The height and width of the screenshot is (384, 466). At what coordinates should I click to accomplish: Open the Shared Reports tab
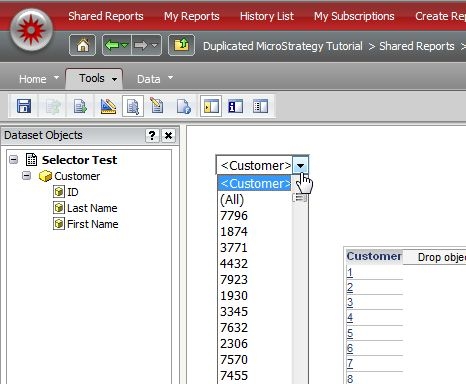click(x=106, y=16)
